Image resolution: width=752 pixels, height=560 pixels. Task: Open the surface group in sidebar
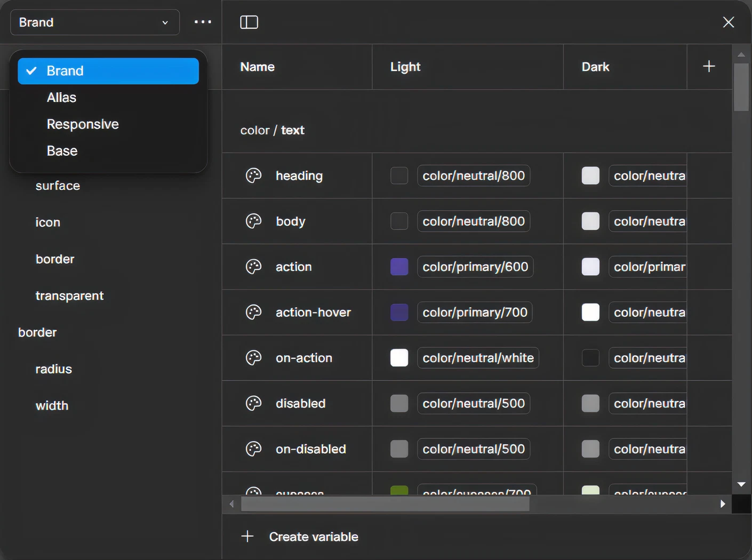(58, 186)
